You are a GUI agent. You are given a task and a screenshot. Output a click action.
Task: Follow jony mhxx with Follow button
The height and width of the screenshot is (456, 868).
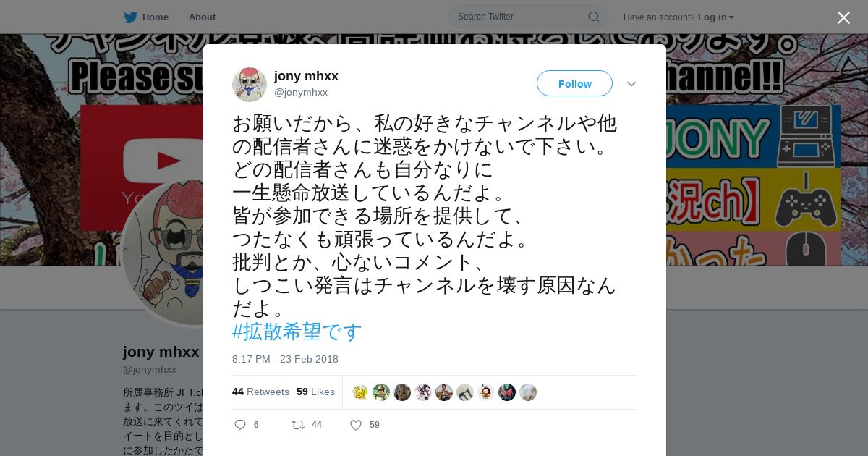(x=574, y=83)
